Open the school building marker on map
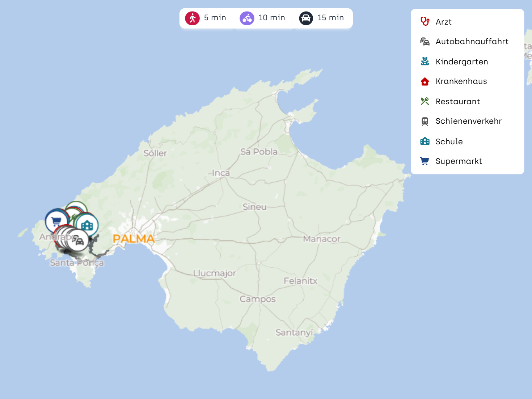The width and height of the screenshot is (532, 399). coord(87,225)
